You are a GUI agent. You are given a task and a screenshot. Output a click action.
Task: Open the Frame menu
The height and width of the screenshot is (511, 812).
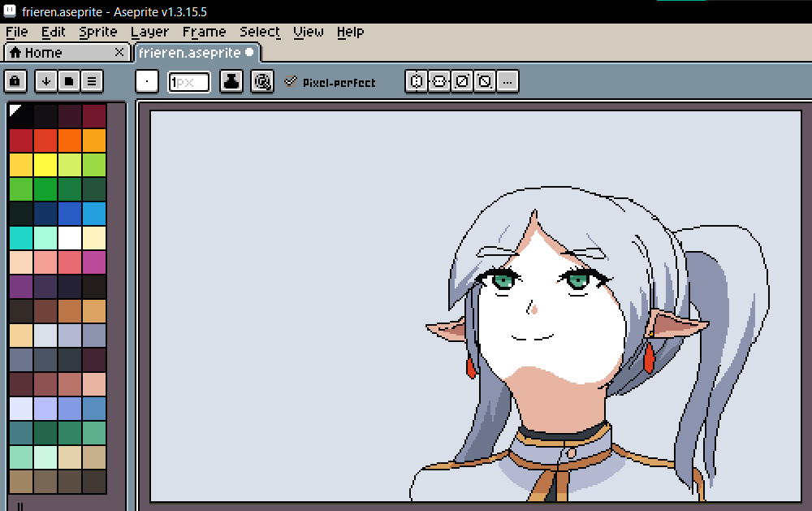(x=204, y=32)
